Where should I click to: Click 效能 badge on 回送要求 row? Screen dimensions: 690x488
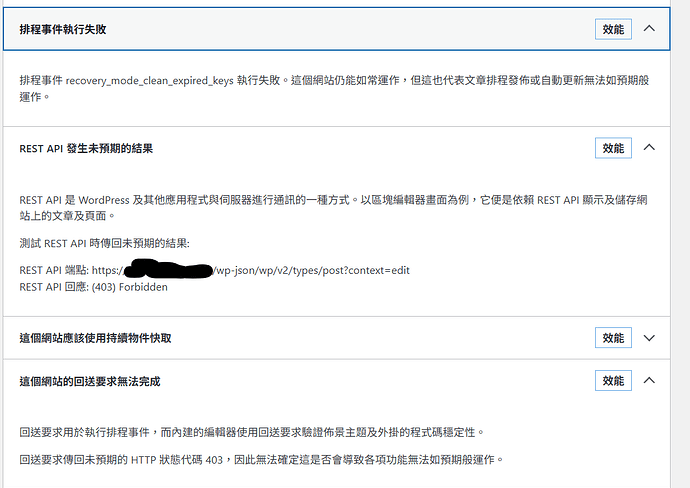(613, 381)
